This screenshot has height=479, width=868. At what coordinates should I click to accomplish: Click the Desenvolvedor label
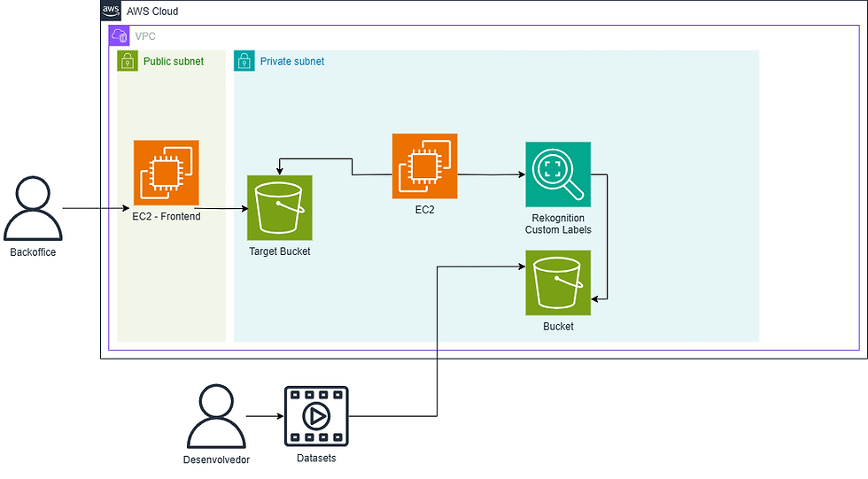click(216, 460)
